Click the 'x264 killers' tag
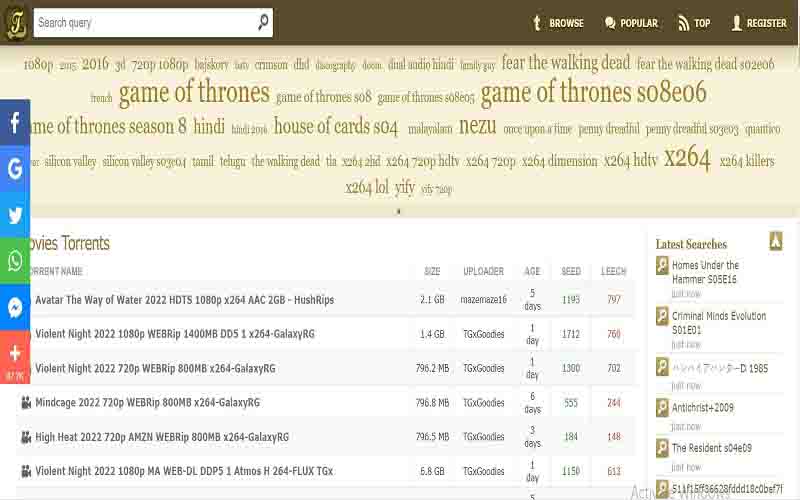 (746, 161)
